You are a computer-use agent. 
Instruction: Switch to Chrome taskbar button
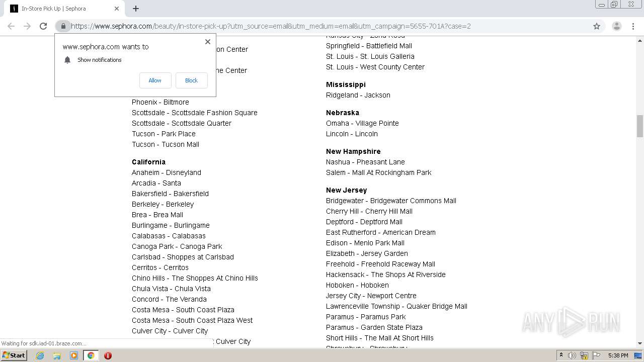[x=91, y=355]
